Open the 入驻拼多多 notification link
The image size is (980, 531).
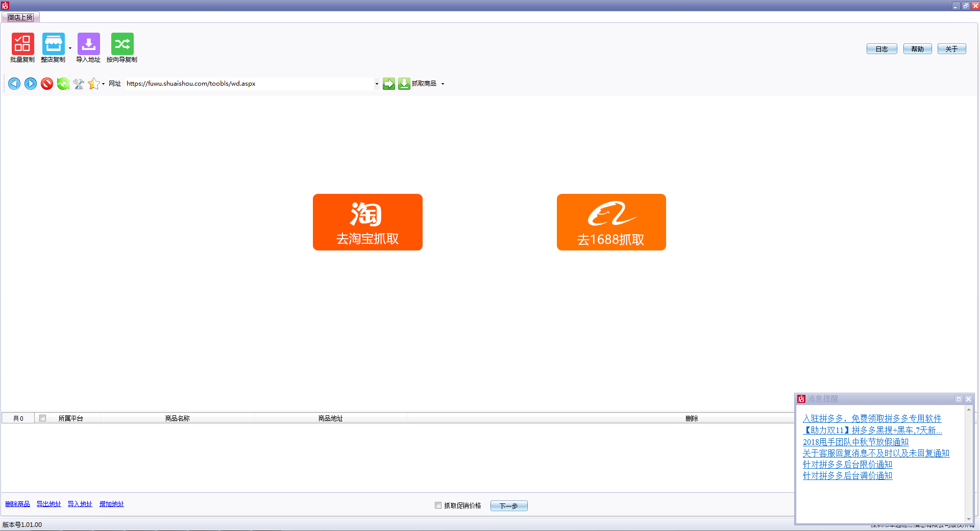(x=872, y=418)
